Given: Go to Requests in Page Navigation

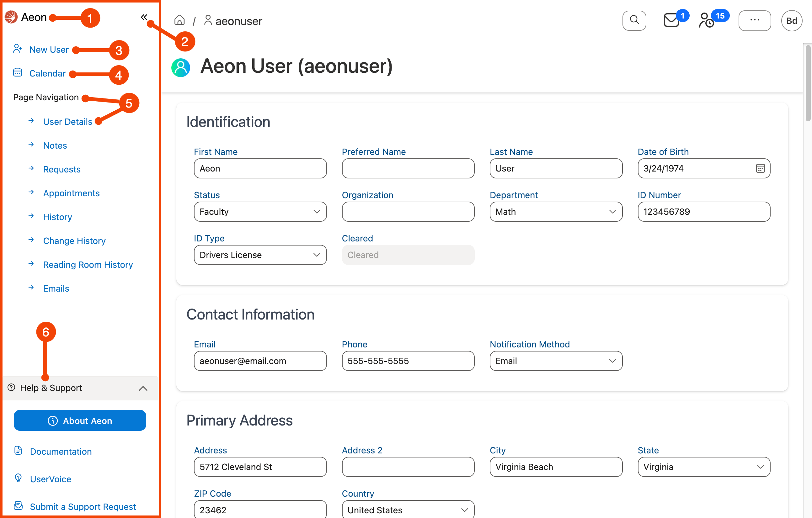Looking at the screenshot, I should (x=62, y=169).
